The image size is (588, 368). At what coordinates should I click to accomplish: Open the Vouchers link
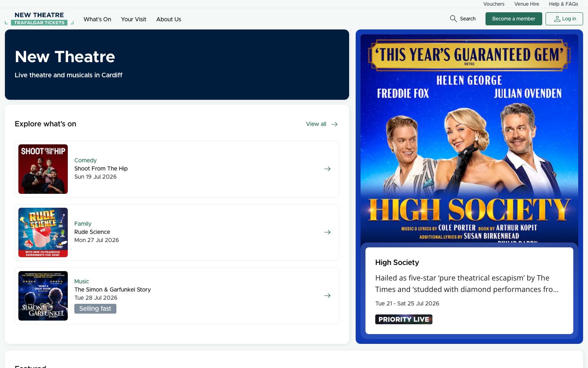click(494, 4)
